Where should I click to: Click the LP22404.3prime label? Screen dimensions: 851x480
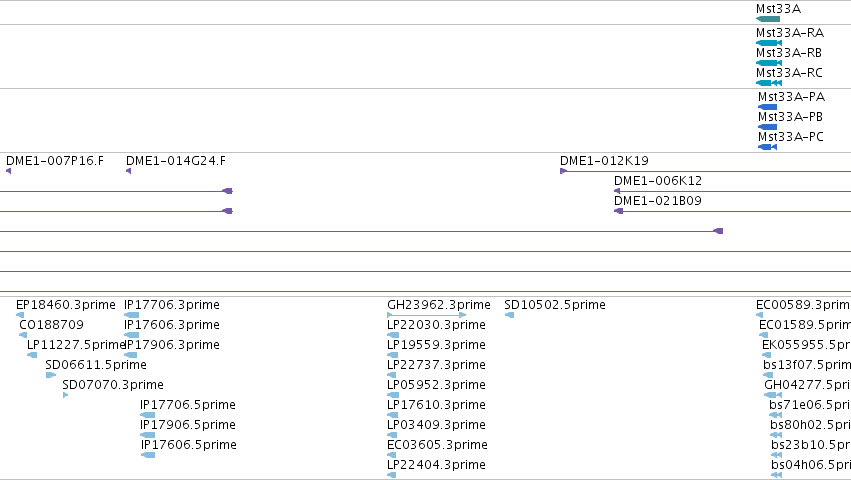436,465
